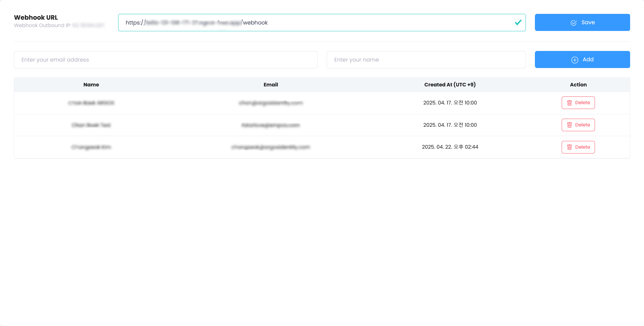Screen dimensions: 644x326
Task: Select the Email column header
Action: point(271,84)
